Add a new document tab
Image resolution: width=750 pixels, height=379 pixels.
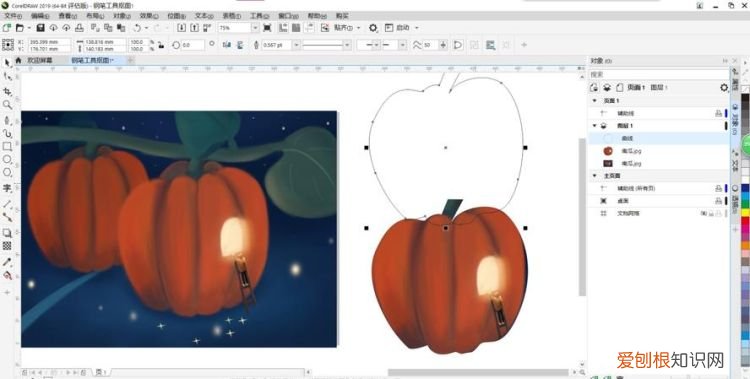(130, 60)
